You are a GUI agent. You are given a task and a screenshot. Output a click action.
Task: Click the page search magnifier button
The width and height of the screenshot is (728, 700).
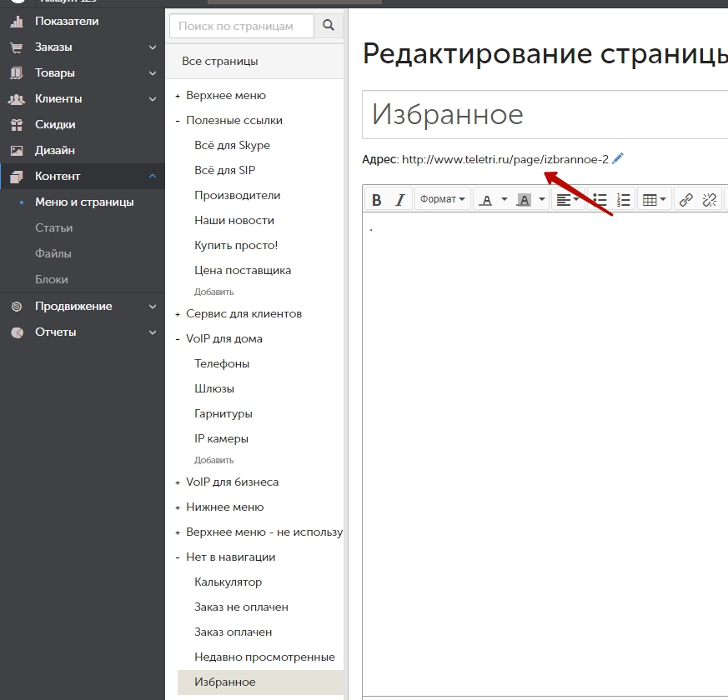329,26
